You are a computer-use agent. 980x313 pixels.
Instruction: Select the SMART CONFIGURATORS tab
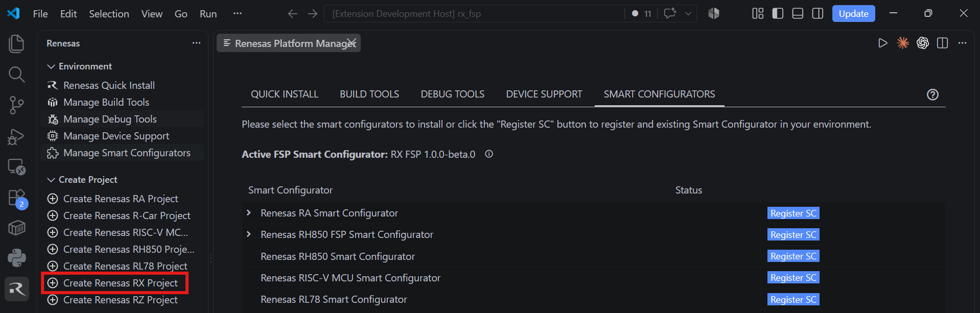[x=659, y=94]
